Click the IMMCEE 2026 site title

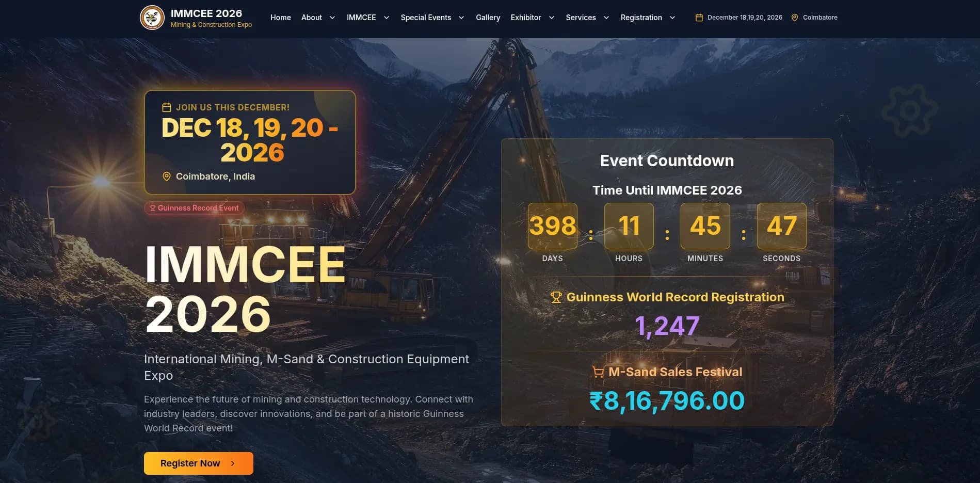pos(206,13)
